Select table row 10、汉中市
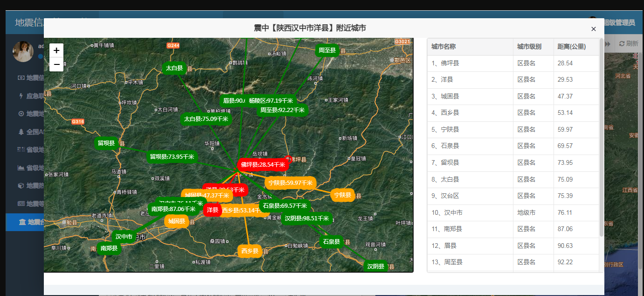Screen dimensions: 644x296 click(x=513, y=212)
